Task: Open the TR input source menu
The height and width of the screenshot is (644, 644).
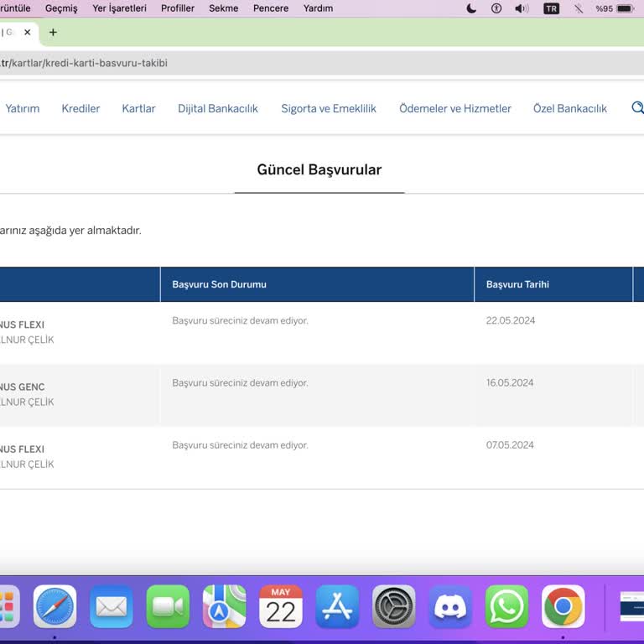Action: coord(551,8)
